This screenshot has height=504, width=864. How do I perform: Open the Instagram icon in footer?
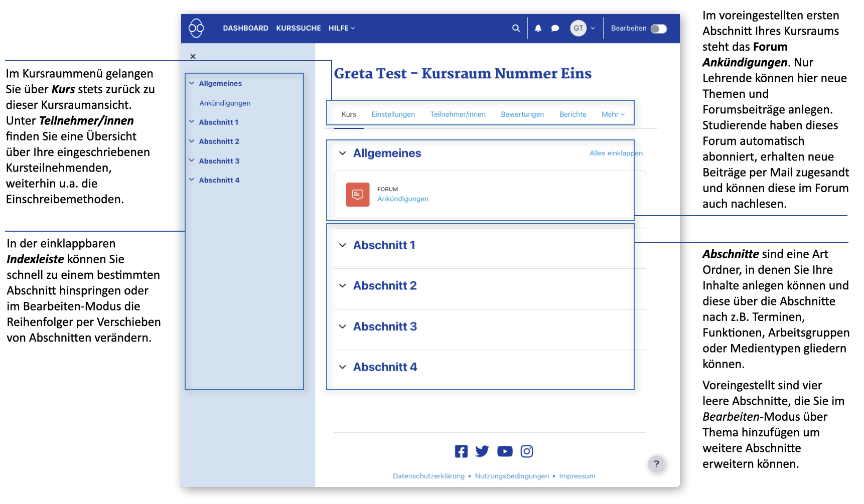[x=527, y=451]
